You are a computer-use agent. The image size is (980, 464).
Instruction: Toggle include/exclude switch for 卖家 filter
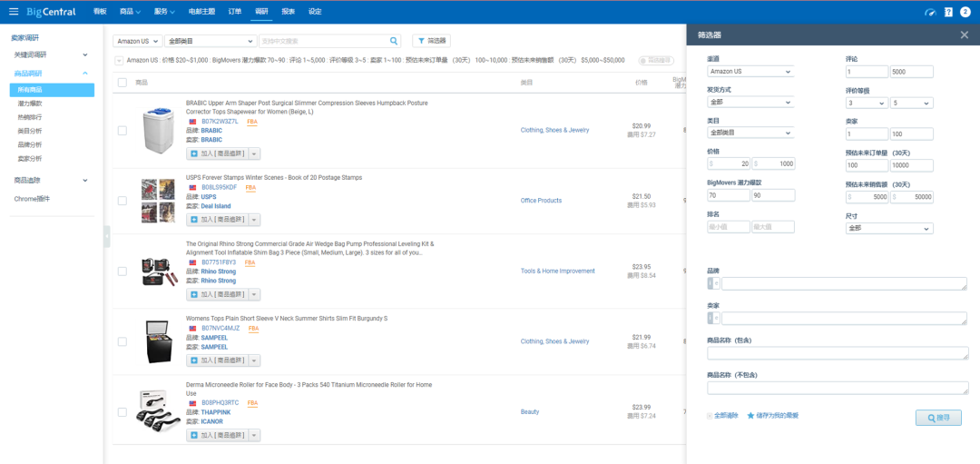(x=713, y=319)
